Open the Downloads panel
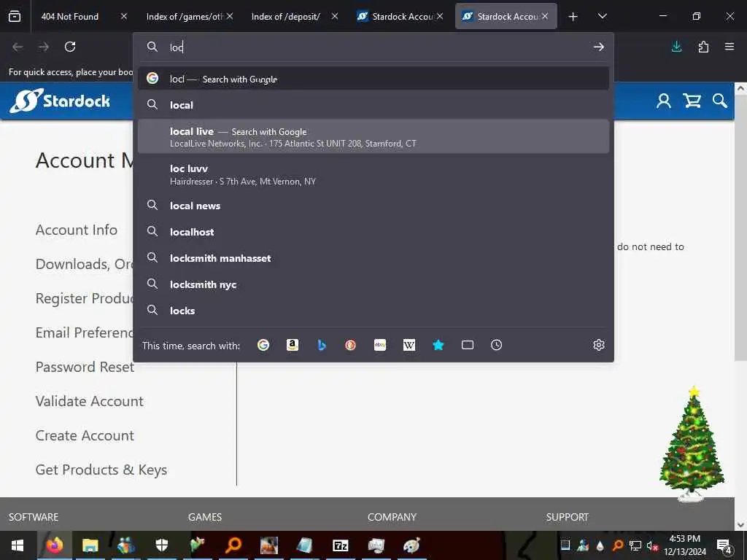This screenshot has width=747, height=560. tap(676, 47)
